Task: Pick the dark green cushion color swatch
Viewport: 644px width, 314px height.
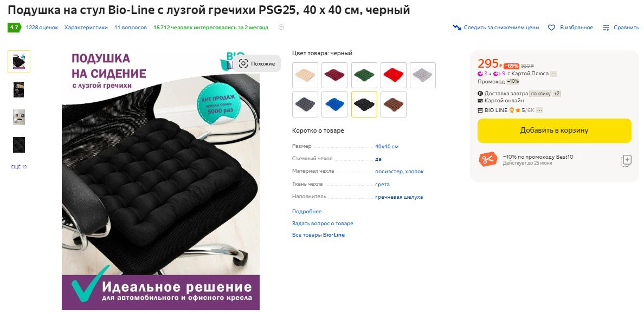Action: [x=364, y=75]
